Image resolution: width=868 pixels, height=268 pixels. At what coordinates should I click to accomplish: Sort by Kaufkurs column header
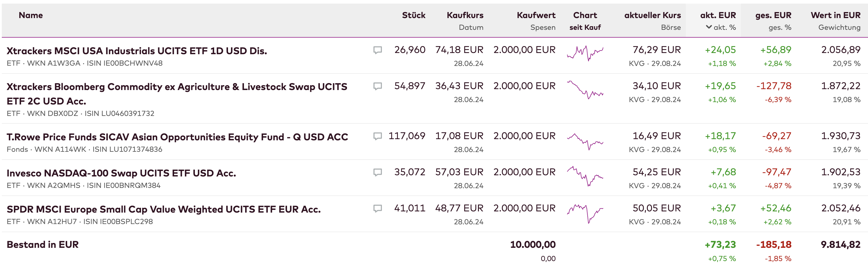pyautogui.click(x=465, y=15)
